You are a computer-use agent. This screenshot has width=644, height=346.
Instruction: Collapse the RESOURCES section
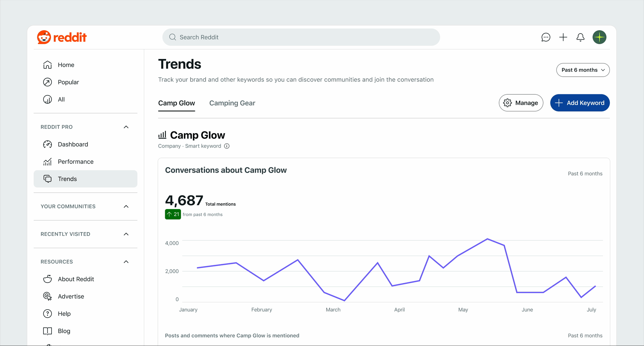pyautogui.click(x=126, y=262)
